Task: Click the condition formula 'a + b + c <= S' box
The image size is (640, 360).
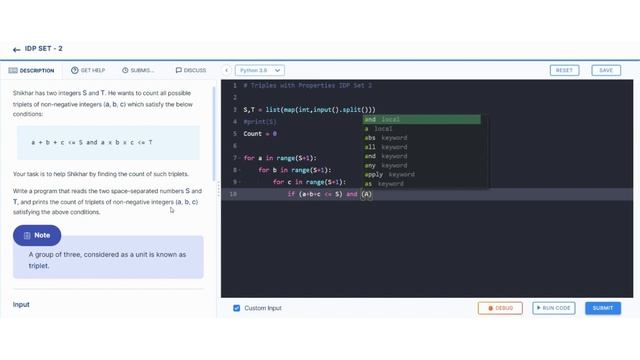Action: coord(108,142)
